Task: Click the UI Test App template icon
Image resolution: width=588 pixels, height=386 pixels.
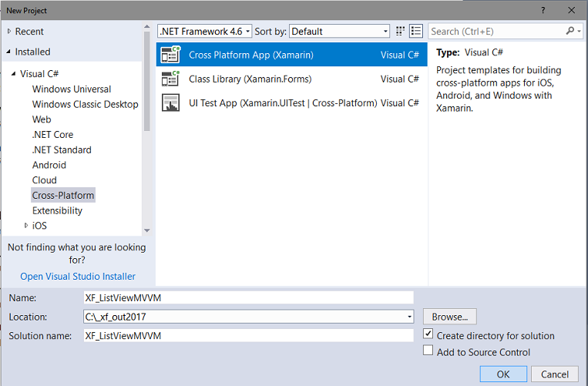Action: click(170, 102)
